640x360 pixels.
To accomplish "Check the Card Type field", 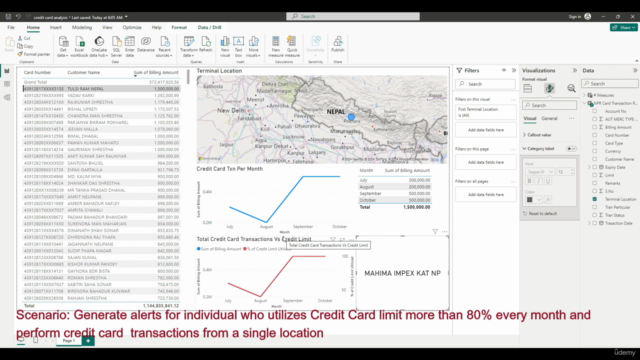I will coord(595,143).
